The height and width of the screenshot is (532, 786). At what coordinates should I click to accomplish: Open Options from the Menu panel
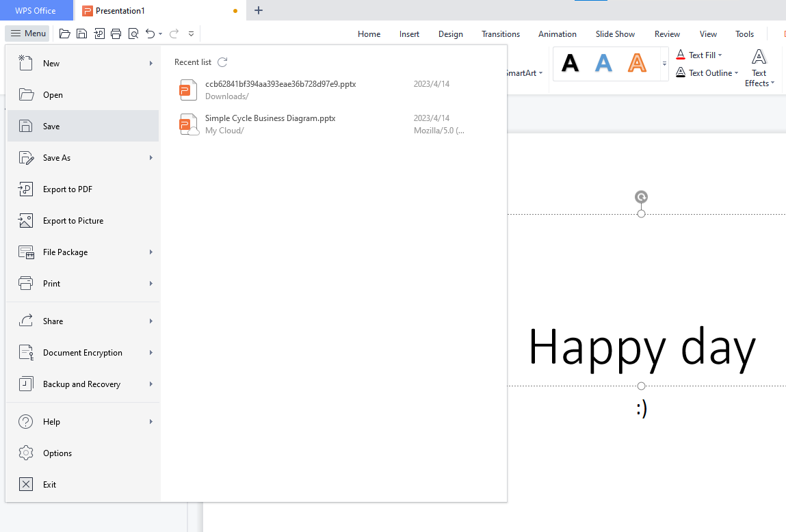click(57, 453)
